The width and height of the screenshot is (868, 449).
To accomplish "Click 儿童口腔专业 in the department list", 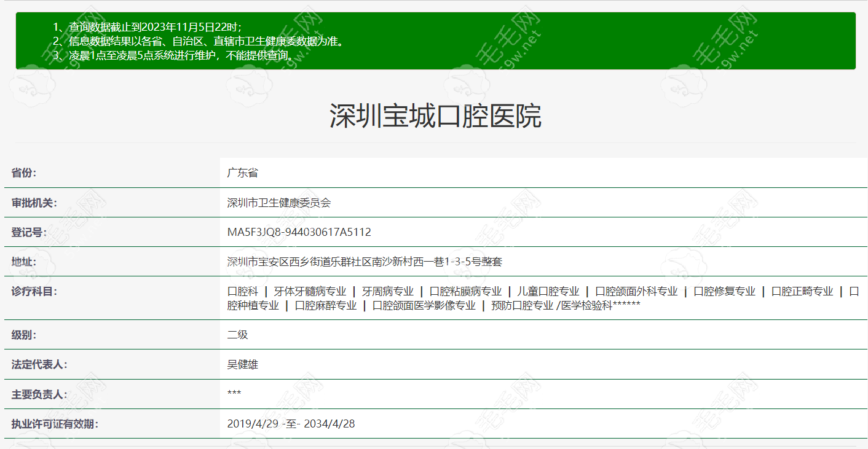I will (x=549, y=291).
